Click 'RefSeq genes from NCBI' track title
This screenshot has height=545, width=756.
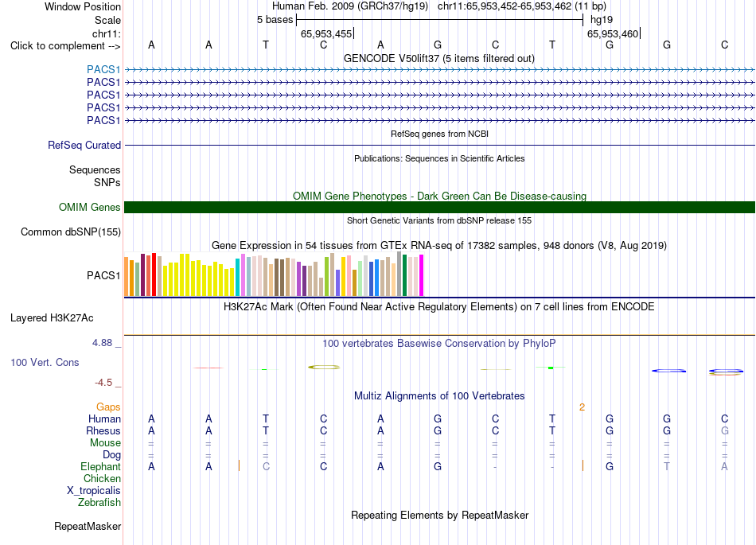(x=440, y=134)
